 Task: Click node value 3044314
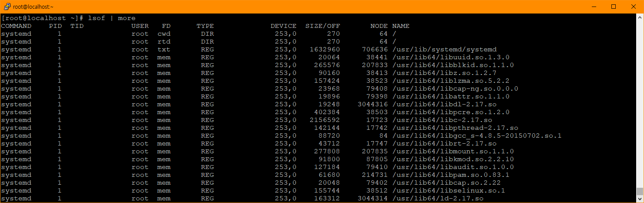click(373, 198)
